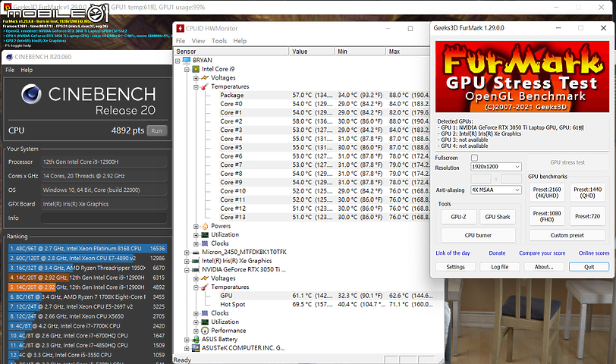Screen dimensions: 616x364
Task: Open HWMonitor View menu
Action: click(x=198, y=41)
